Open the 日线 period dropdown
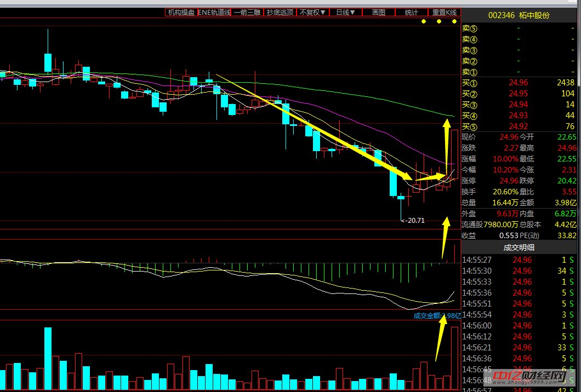Viewport: 581px width, 392px height. click(345, 12)
